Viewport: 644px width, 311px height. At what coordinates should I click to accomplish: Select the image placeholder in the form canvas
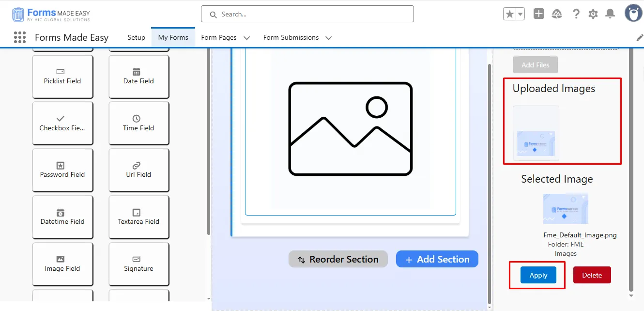coord(351,129)
